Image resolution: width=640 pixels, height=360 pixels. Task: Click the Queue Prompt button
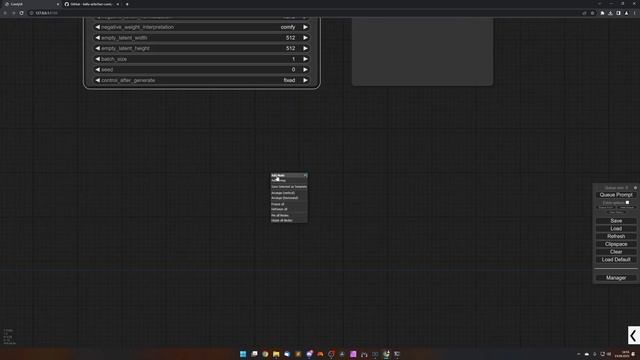(616, 195)
